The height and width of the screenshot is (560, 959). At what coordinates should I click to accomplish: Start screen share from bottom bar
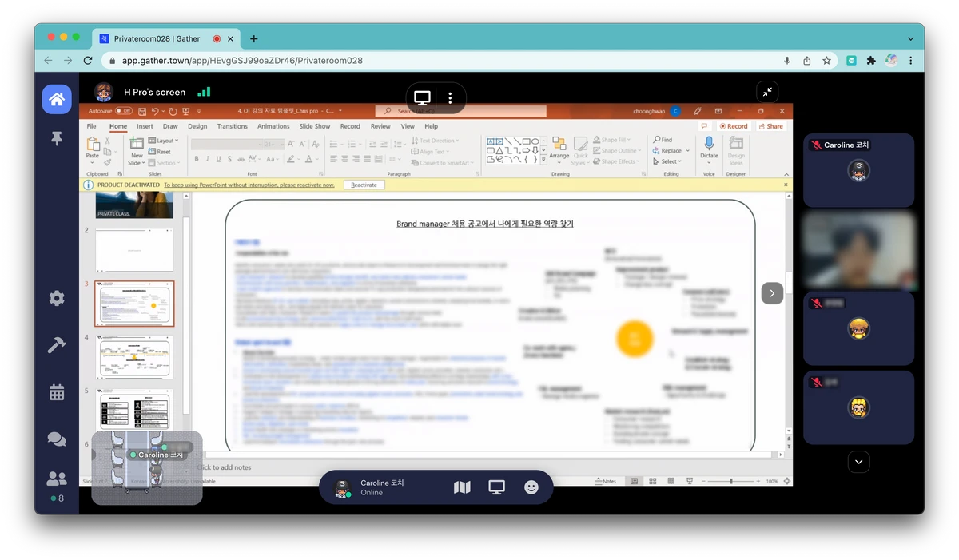(x=496, y=487)
